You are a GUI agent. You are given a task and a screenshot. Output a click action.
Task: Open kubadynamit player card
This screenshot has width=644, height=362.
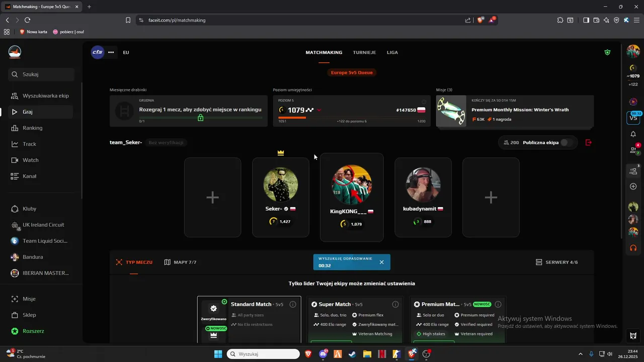point(423,197)
